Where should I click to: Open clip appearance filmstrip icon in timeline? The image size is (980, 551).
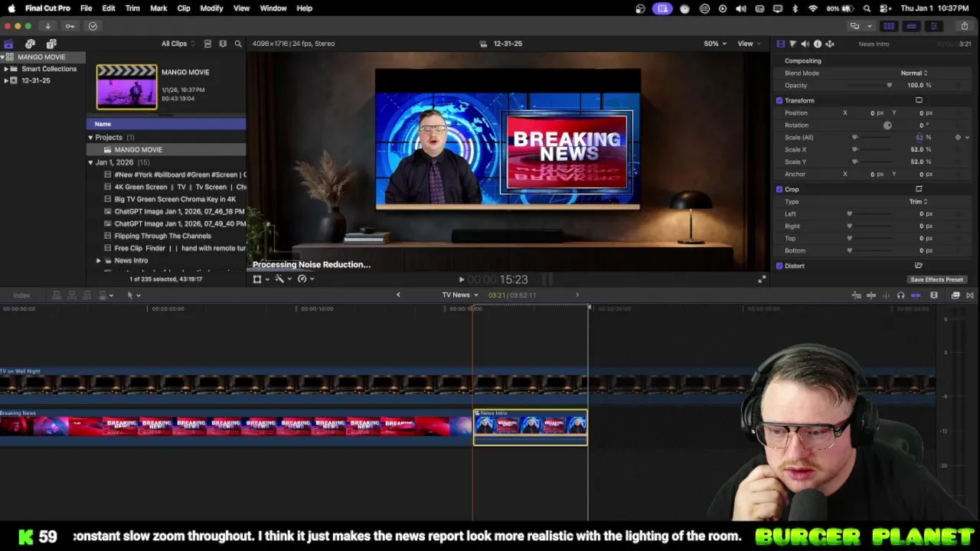click(934, 295)
